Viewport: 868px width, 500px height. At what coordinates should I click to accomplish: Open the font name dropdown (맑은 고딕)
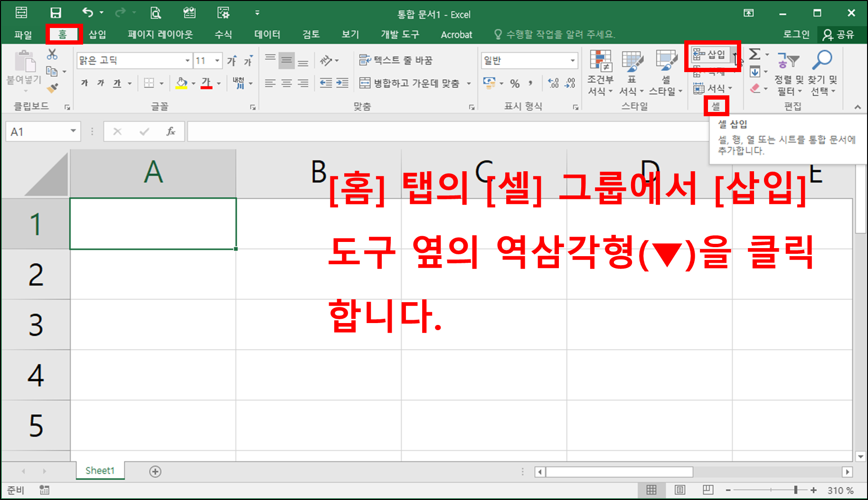(x=188, y=61)
